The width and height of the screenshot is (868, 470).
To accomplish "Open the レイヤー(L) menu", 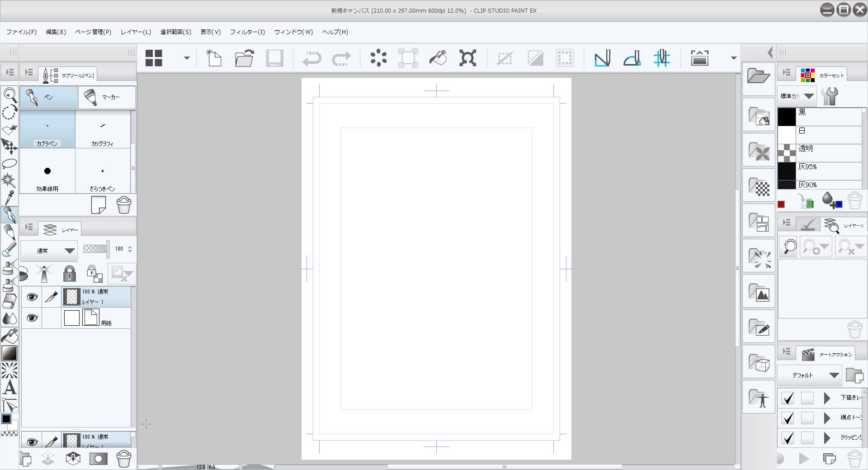I will pyautogui.click(x=136, y=32).
